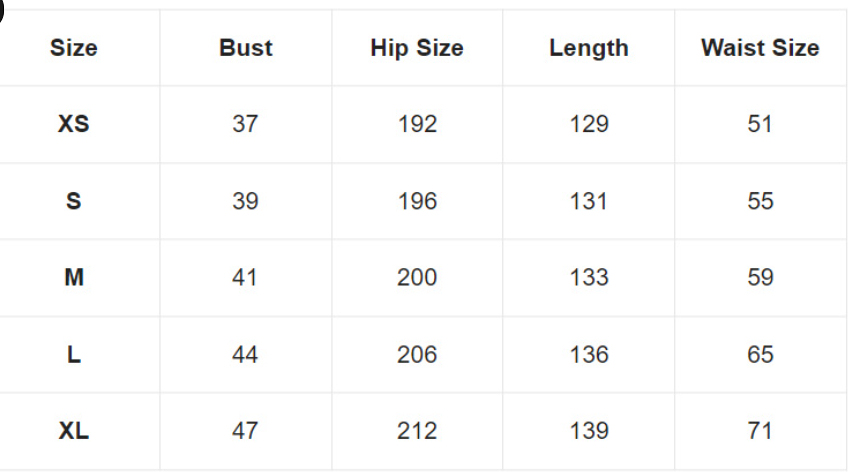
Task: Select the S waist size value 55
Action: [x=760, y=201]
